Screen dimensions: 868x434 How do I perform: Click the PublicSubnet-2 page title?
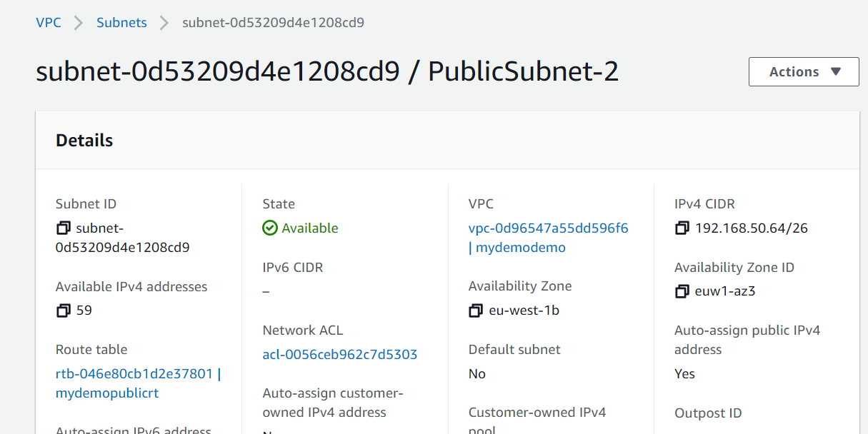point(523,72)
